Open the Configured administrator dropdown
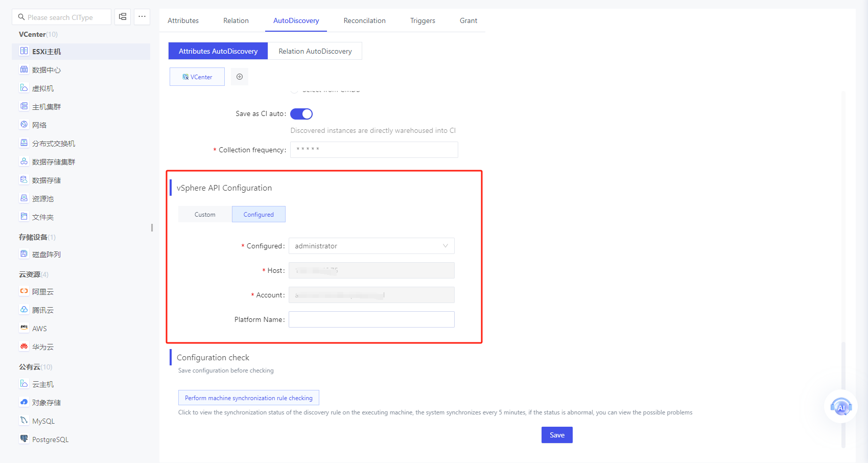The image size is (868, 463). coord(371,246)
